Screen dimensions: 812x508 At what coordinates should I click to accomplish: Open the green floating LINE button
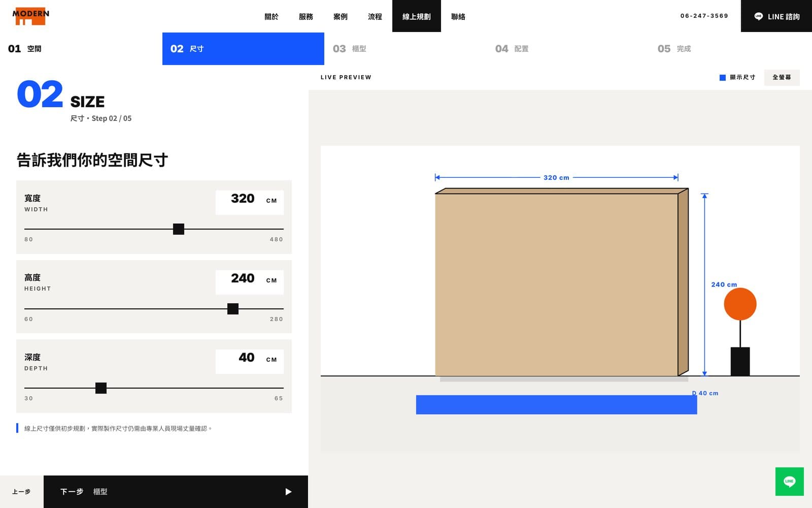(789, 482)
